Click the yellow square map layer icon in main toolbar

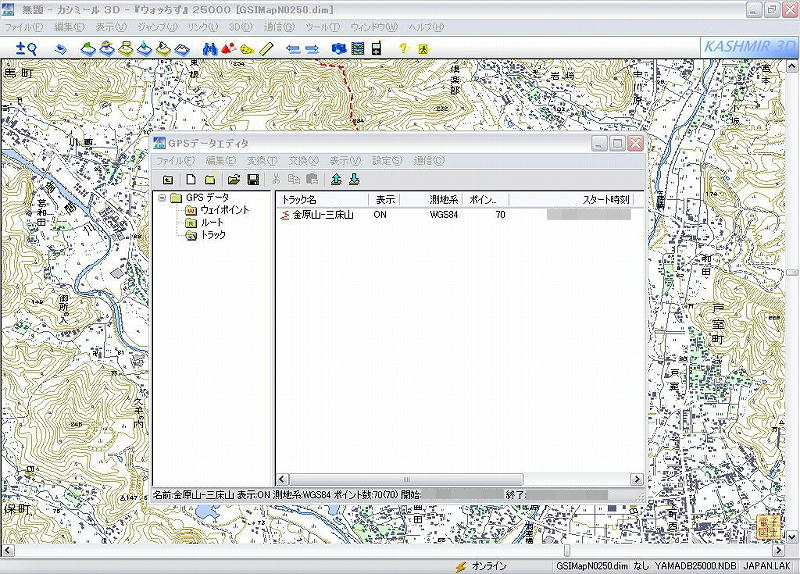[x=126, y=48]
